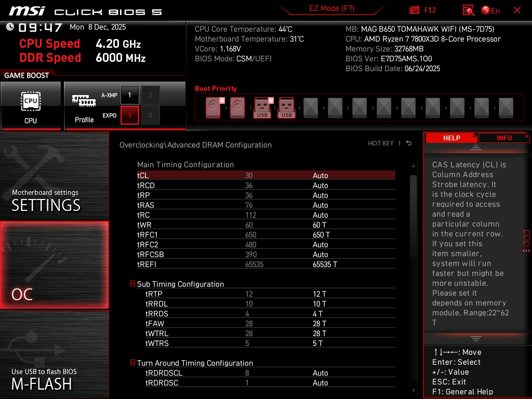
Task: Toggle EXPO profile 1
Action: [129, 115]
